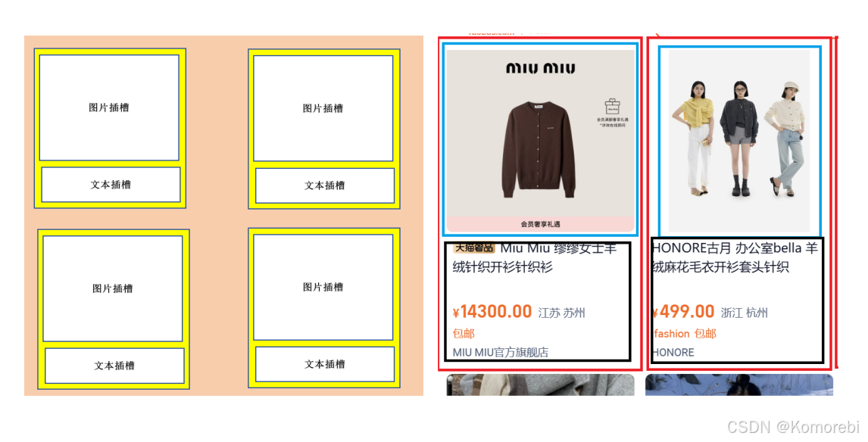Click the model in the dark gray cardigan
The height and width of the screenshot is (442, 868).
point(740,139)
